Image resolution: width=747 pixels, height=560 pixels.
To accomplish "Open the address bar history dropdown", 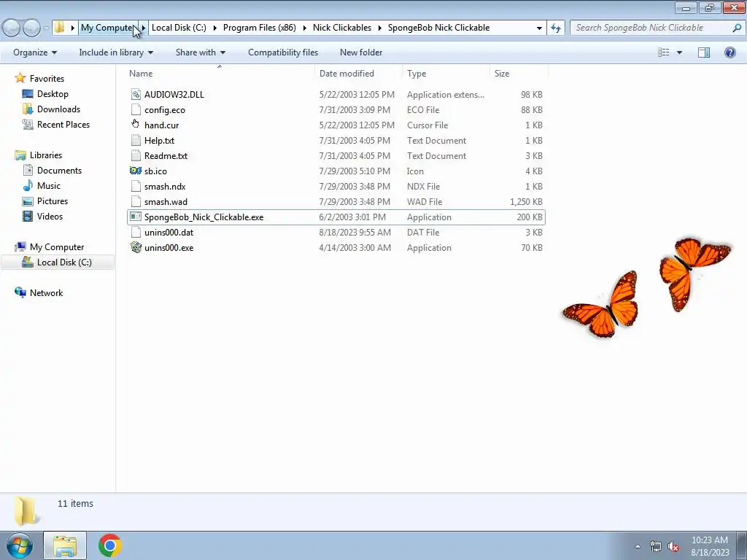I will (x=539, y=28).
